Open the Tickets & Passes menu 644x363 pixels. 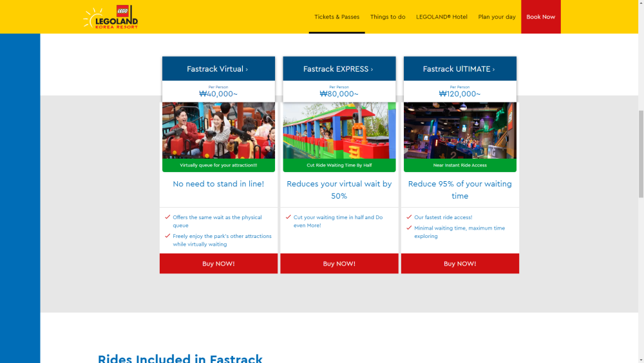337,17
